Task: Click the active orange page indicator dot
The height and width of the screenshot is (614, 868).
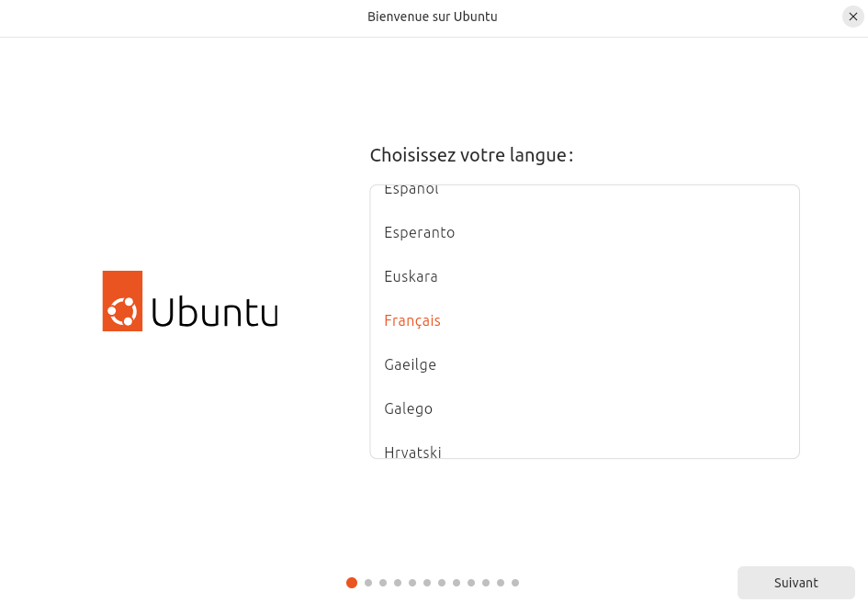Action: 352,582
